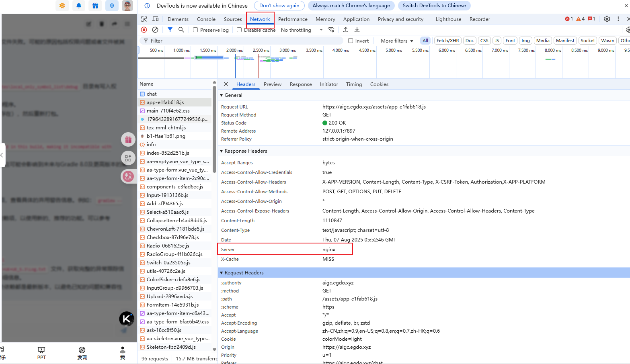Click the user avatar picture

tap(127, 6)
